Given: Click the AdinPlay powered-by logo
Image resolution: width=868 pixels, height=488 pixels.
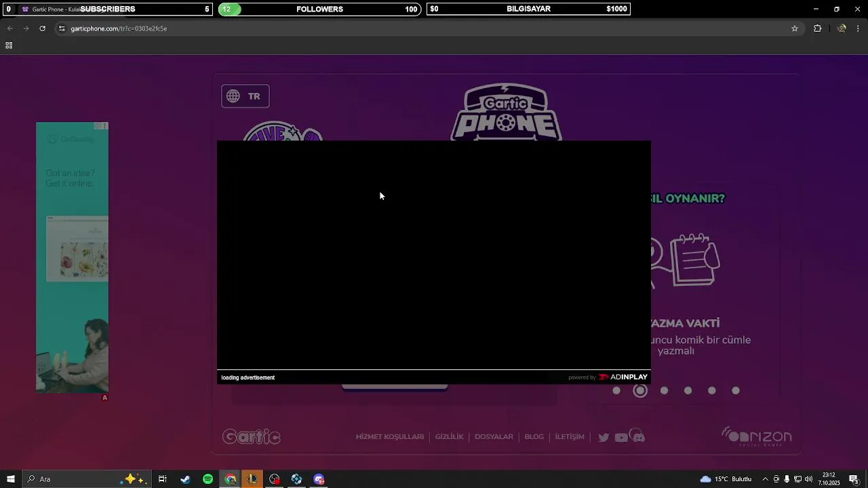Looking at the screenshot, I should click(x=623, y=377).
